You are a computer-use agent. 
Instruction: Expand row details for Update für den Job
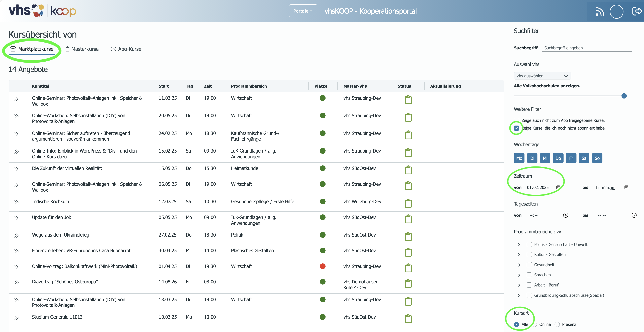[16, 218]
